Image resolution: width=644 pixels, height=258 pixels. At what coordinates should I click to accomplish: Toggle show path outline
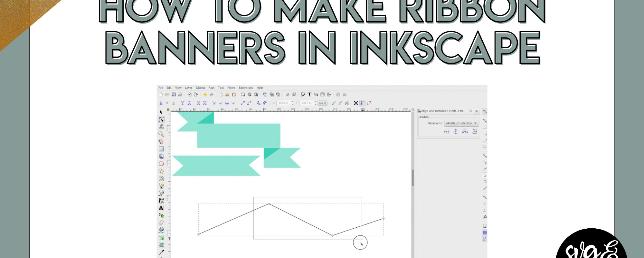point(369,103)
